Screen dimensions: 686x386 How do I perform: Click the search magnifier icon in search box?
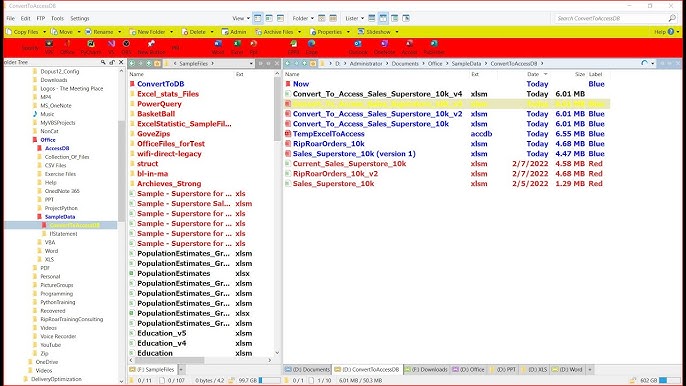tap(672, 18)
